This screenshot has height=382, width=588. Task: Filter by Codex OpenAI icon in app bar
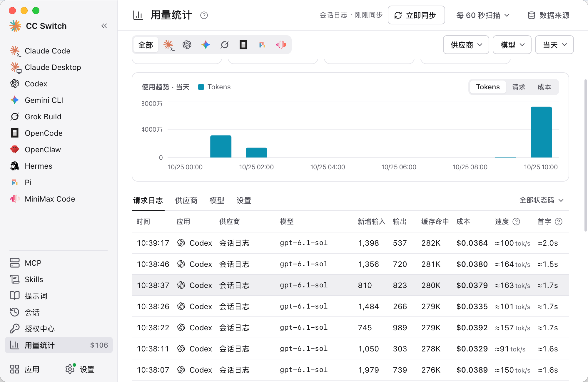point(187,45)
